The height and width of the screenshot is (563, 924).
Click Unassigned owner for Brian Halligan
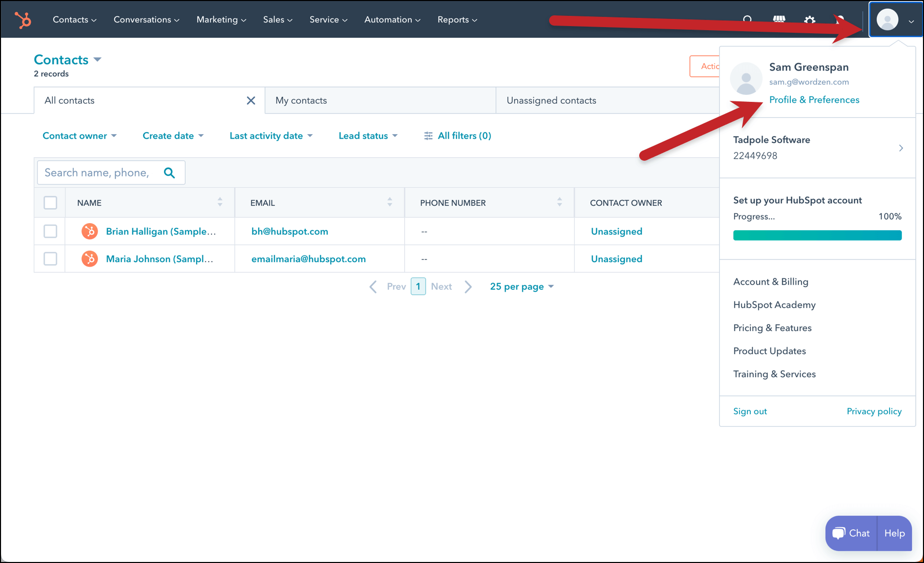617,231
